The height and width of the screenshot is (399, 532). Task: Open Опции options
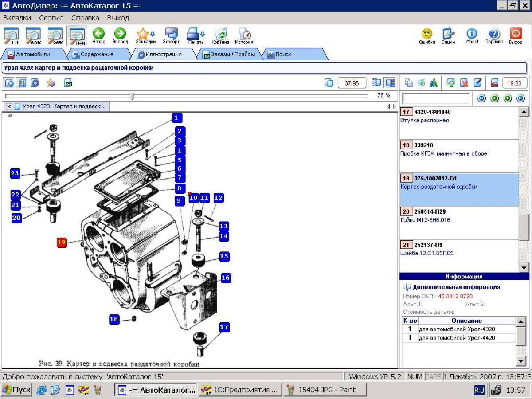point(448,36)
